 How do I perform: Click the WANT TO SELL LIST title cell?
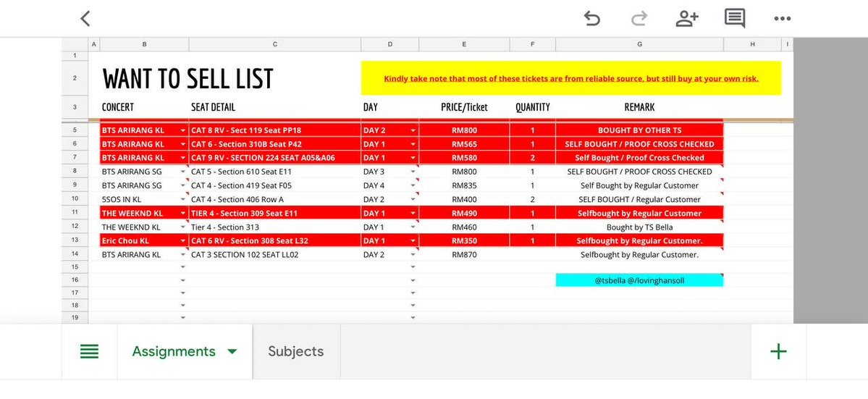pos(187,79)
